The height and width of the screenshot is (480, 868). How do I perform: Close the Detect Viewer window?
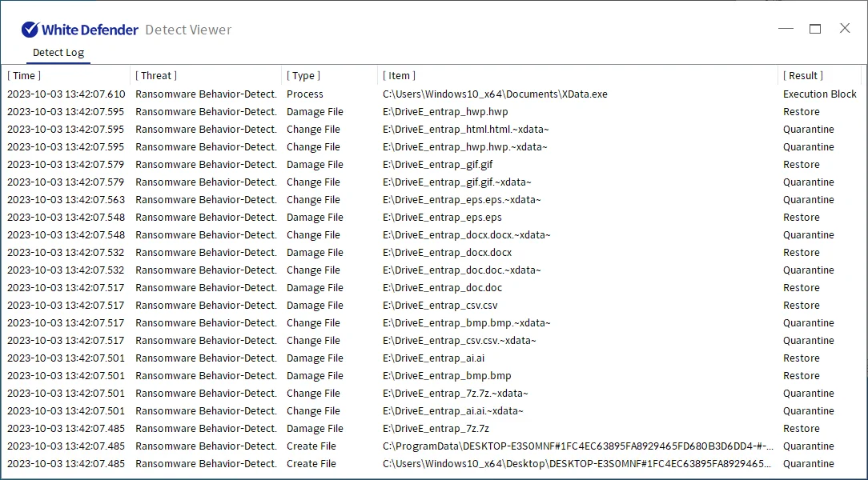pyautogui.click(x=845, y=29)
